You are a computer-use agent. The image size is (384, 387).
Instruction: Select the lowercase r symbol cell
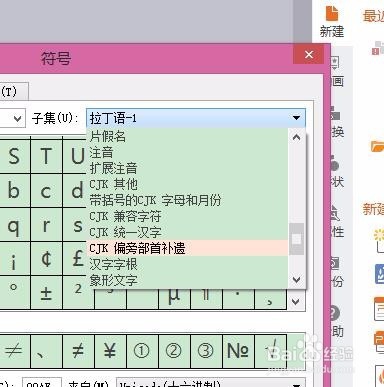click(x=46, y=225)
